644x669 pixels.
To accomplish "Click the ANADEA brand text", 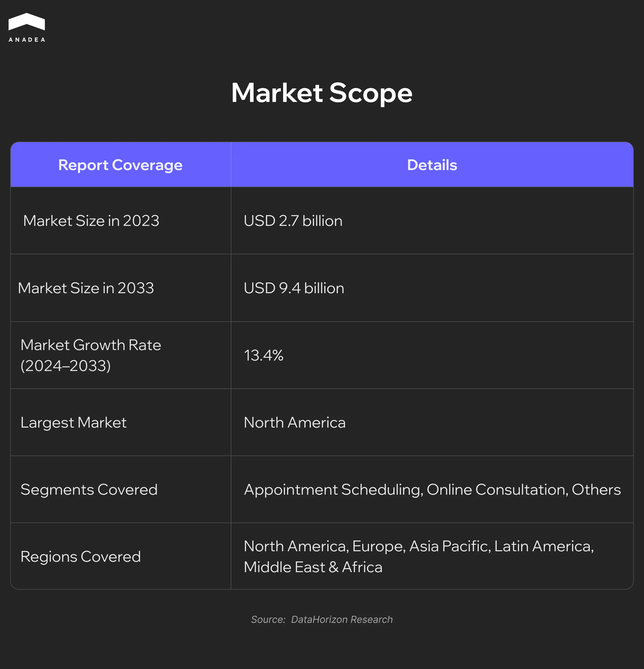I will 27,40.
